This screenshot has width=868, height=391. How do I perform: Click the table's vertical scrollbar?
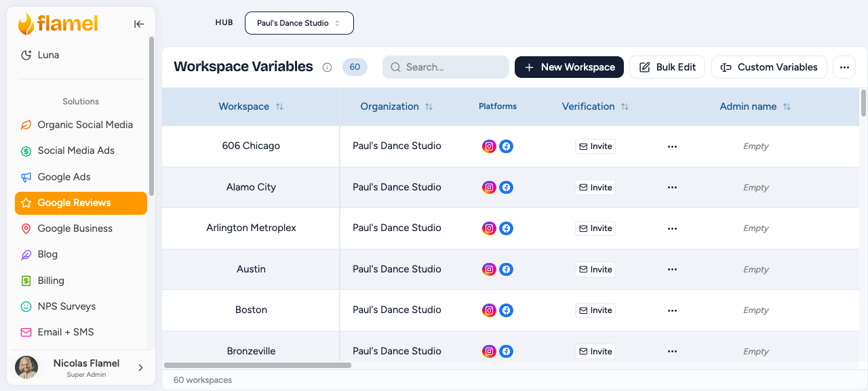(863, 103)
